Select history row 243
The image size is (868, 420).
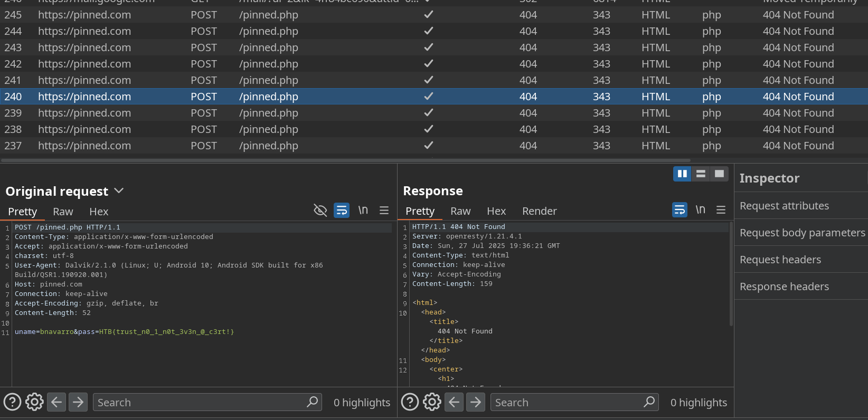pyautogui.click(x=434, y=47)
